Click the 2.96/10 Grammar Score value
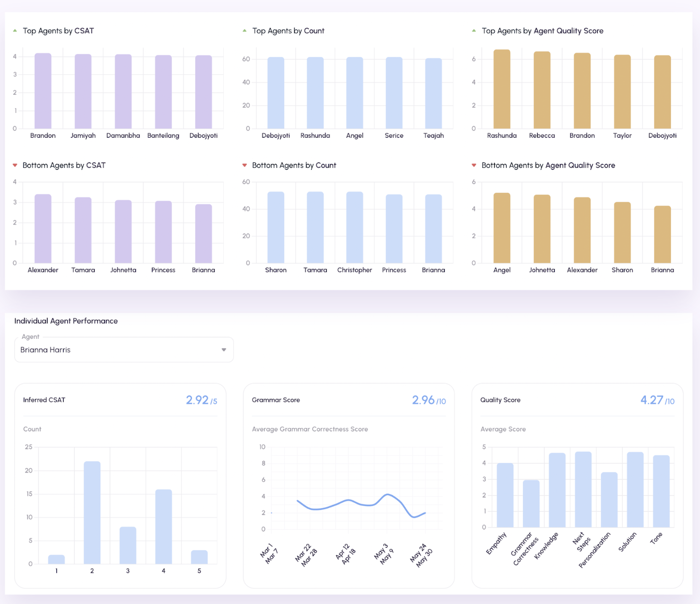This screenshot has width=700, height=604. tap(429, 400)
